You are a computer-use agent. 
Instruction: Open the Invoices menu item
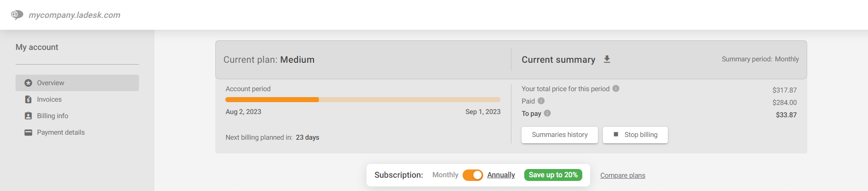pyautogui.click(x=49, y=99)
